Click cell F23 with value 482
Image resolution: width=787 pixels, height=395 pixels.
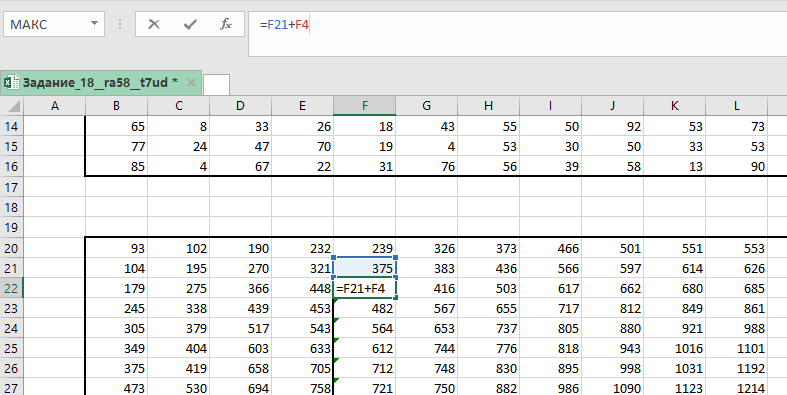[x=364, y=308]
